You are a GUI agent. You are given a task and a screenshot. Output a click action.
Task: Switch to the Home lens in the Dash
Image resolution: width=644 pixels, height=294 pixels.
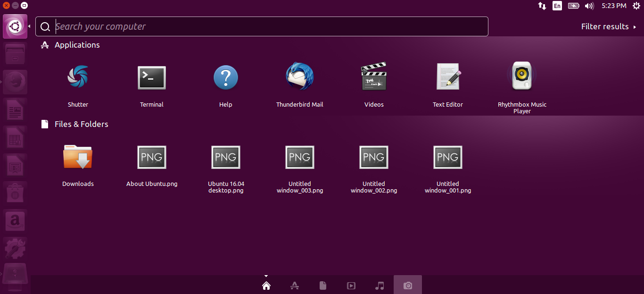(266, 286)
